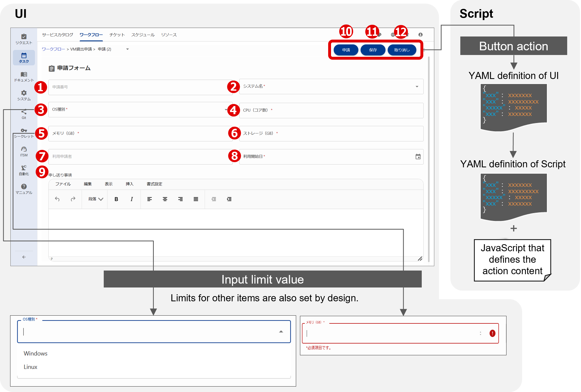Open the システム名 dropdown
Image resolution: width=581 pixels, height=392 pixels.
point(417,87)
